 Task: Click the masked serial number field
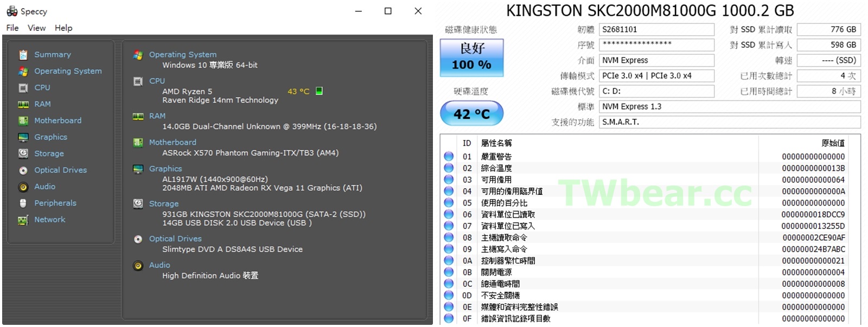tap(656, 44)
